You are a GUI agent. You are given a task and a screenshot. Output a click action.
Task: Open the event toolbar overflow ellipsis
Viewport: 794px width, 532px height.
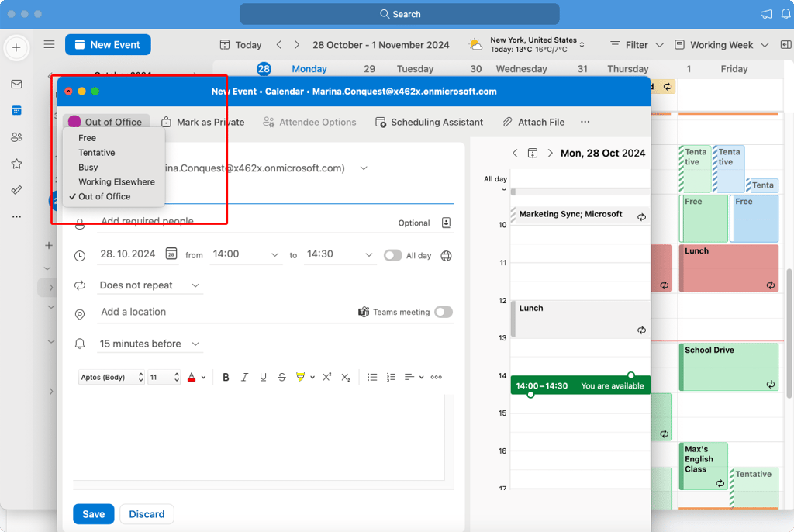(585, 122)
